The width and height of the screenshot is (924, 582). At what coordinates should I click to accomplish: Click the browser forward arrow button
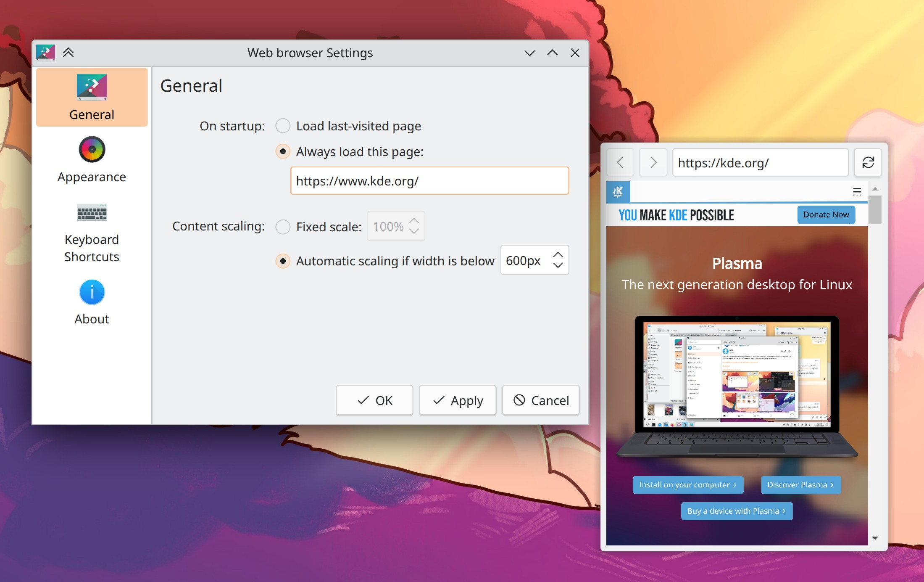click(x=653, y=162)
